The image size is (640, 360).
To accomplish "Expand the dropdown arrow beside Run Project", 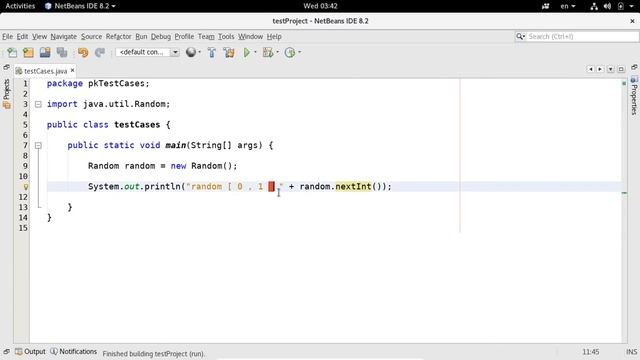I will point(256,52).
